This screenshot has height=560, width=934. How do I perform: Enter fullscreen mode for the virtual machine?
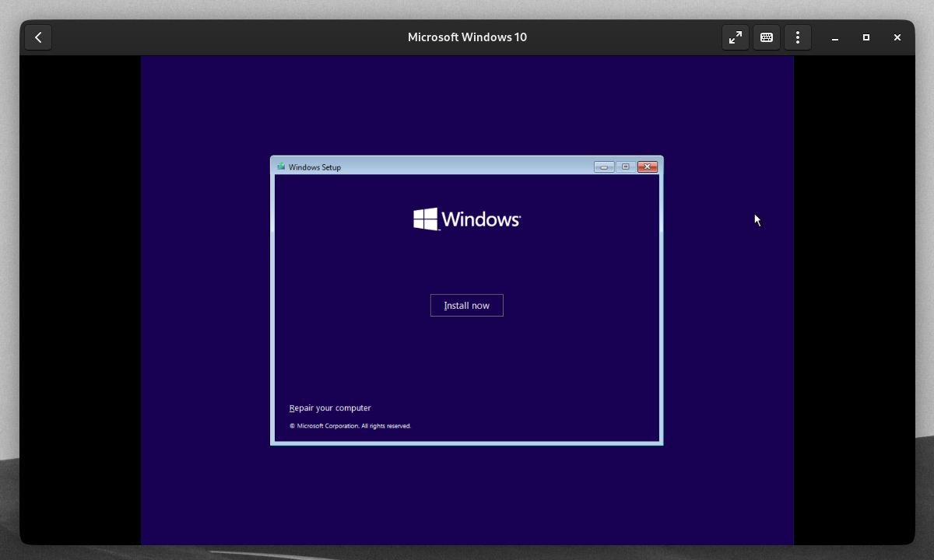736,37
